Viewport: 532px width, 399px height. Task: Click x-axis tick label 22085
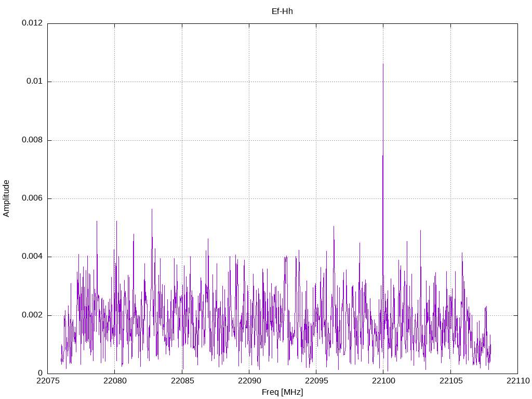pos(182,381)
